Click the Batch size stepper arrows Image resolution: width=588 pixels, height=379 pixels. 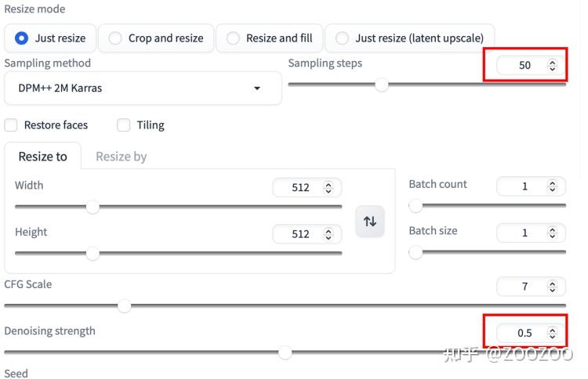552,233
